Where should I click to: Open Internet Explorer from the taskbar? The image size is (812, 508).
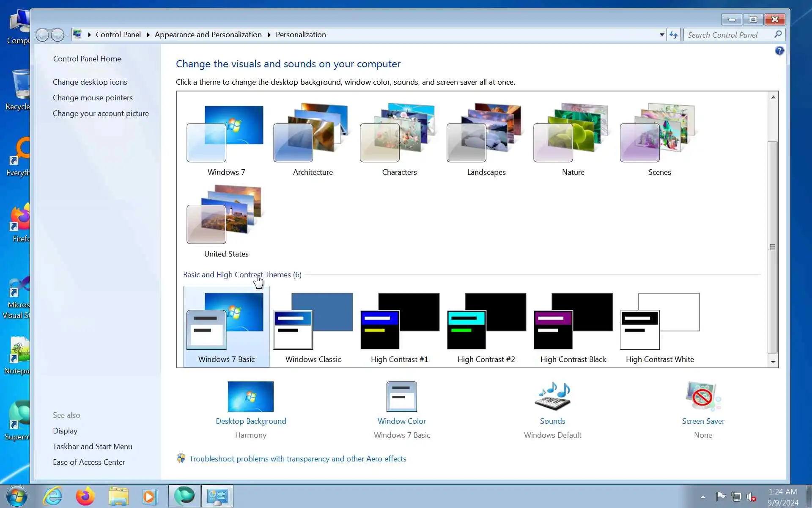click(x=53, y=496)
